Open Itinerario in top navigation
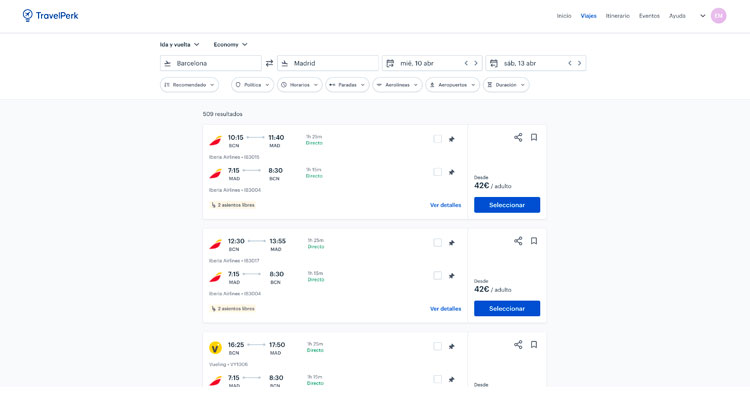750x415 pixels. tap(618, 16)
